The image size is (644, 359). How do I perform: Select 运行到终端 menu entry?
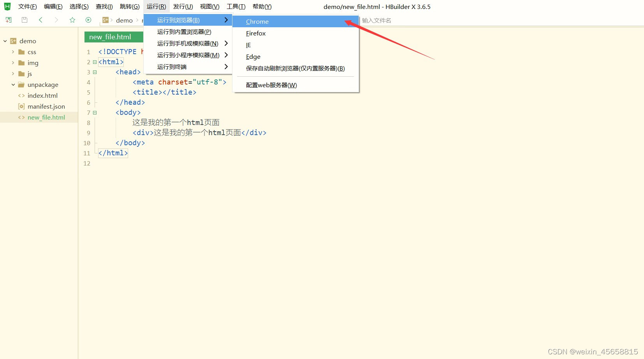(188, 67)
